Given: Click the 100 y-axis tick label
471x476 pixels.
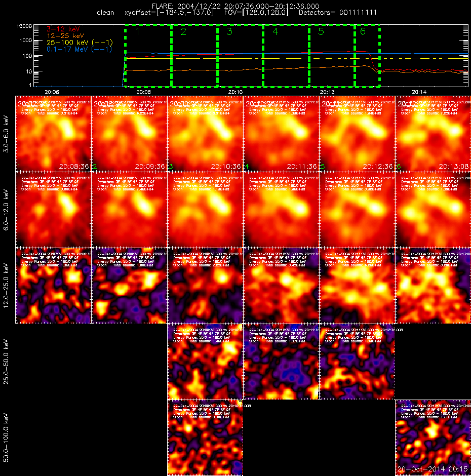Looking at the screenshot, I should pos(27,56).
